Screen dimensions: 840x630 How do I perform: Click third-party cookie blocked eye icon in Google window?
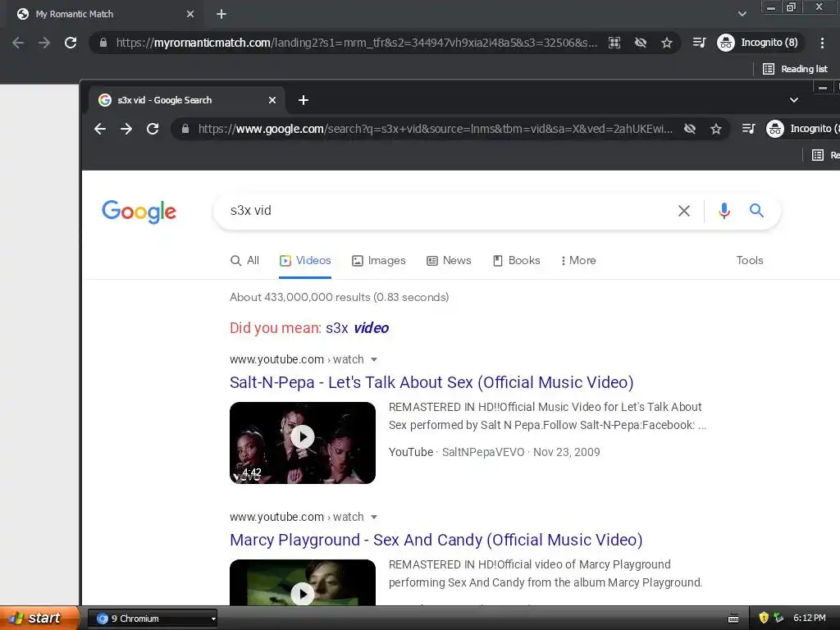[690, 129]
